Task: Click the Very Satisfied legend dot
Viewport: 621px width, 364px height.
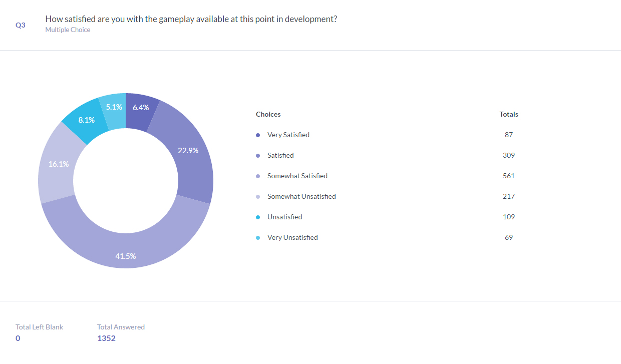Action: click(258, 135)
